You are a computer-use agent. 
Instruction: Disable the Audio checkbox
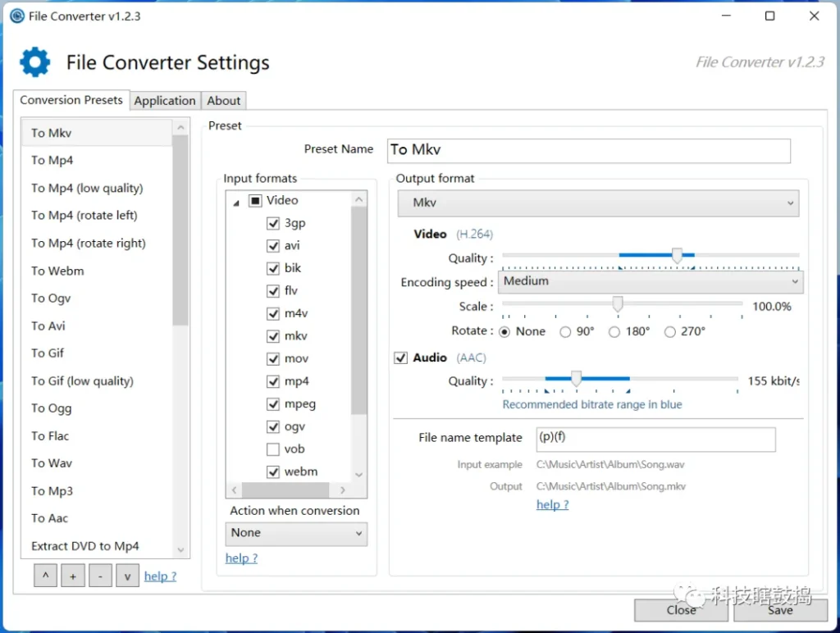[400, 357]
